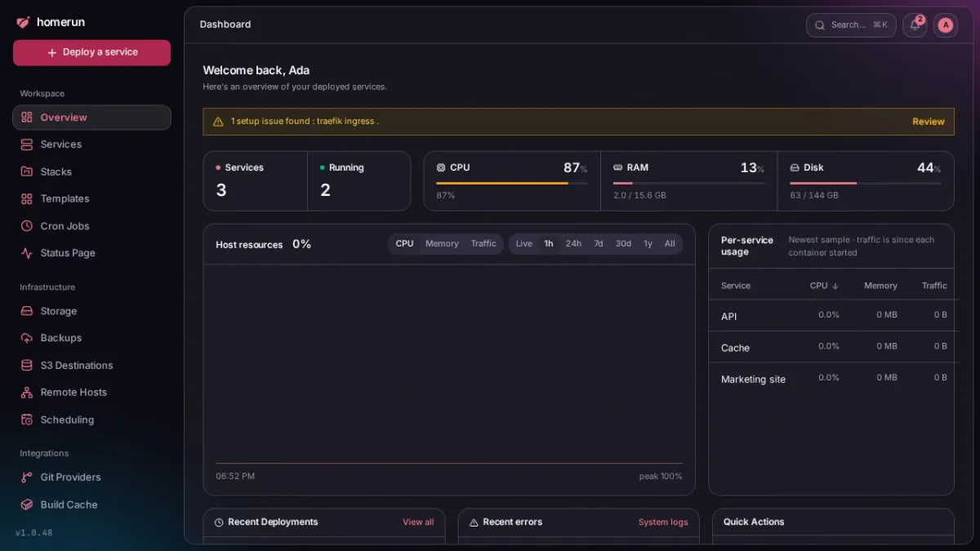The height and width of the screenshot is (551, 980).
Task: Click the CPU usage progress bar
Action: pyautogui.click(x=512, y=183)
